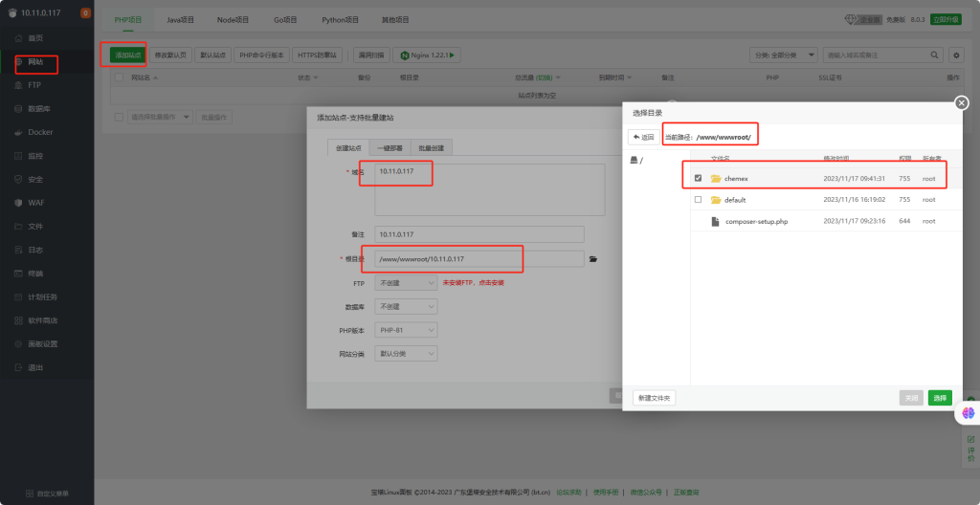Open the 终端 terminal section in the sidebar
Image resolution: width=980 pixels, height=505 pixels.
(x=35, y=274)
